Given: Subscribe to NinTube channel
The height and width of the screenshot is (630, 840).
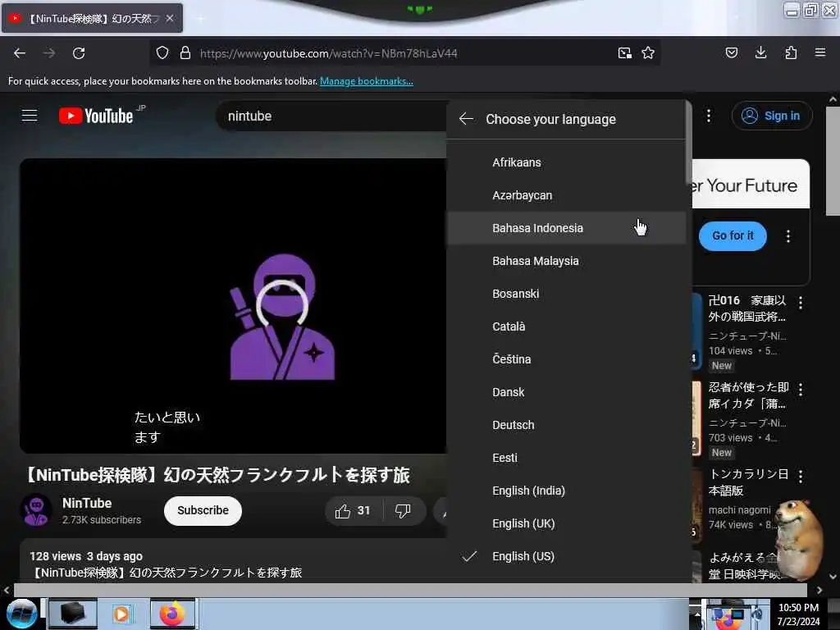Looking at the screenshot, I should point(203,510).
